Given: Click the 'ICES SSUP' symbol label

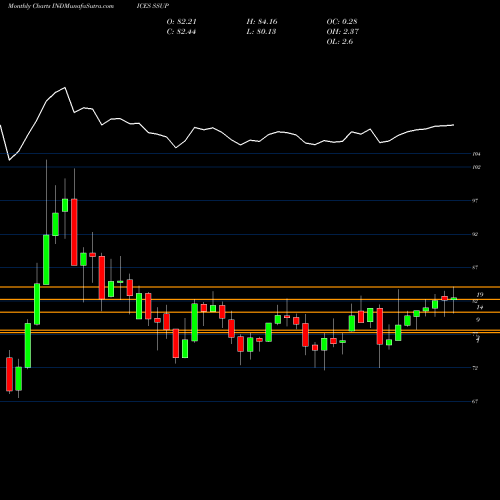Looking at the screenshot, I should pos(153,6).
